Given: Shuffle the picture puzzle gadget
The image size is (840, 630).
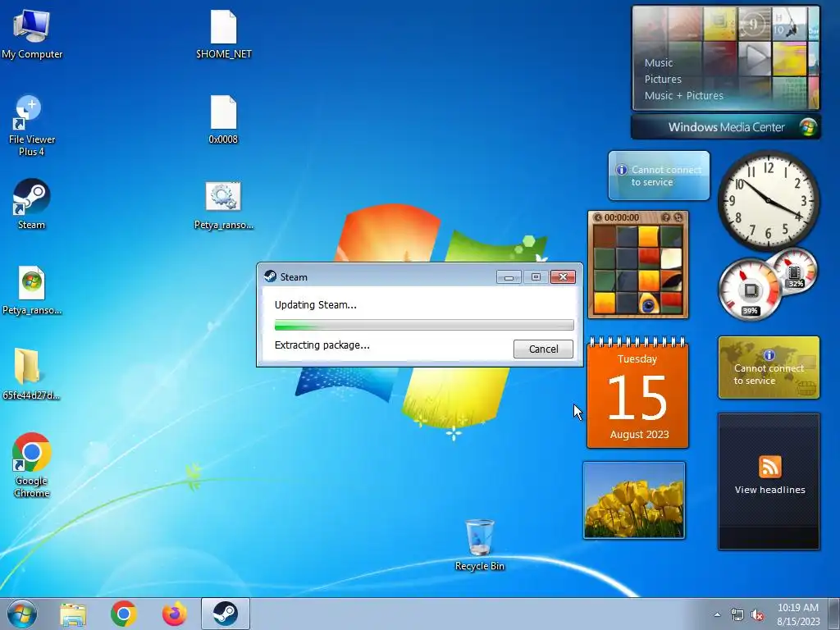Looking at the screenshot, I should (x=678, y=217).
